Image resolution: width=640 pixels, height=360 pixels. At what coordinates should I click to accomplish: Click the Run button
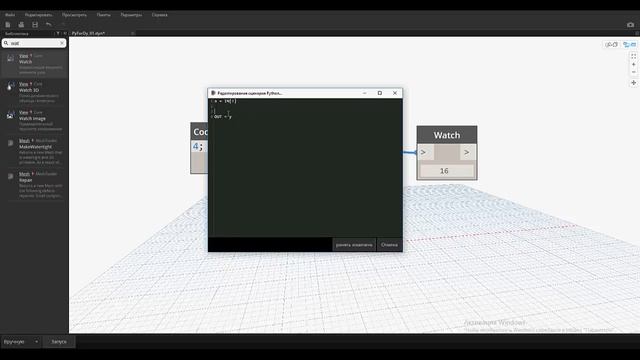[x=59, y=342]
